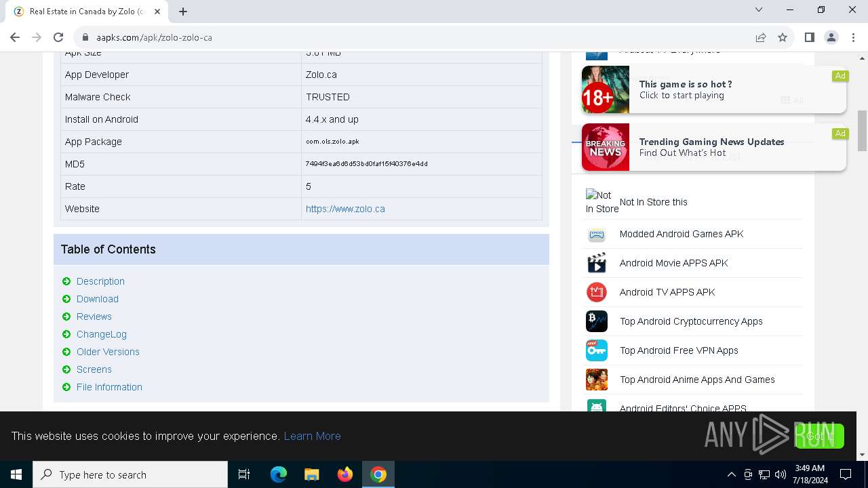Open the 18+ This game is so hot ad

714,89
